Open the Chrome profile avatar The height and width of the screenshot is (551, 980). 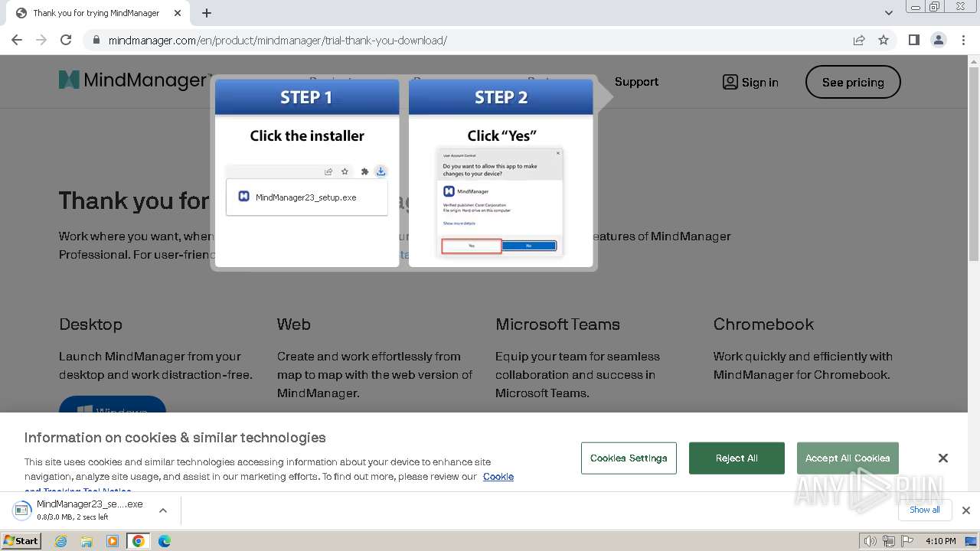[938, 40]
